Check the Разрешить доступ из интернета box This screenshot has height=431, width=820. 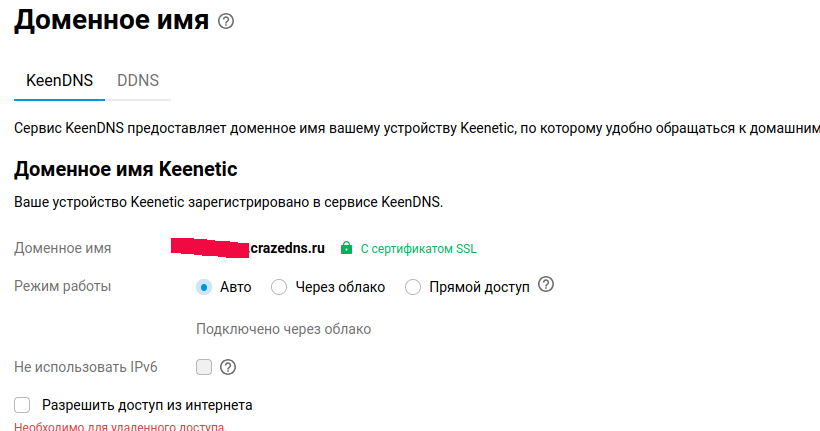tap(22, 405)
